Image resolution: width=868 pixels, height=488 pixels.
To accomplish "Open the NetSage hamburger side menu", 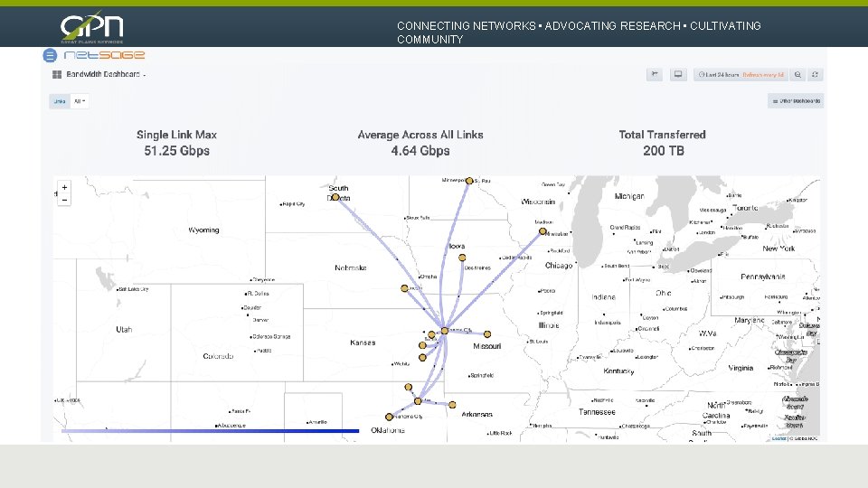I will tap(50, 55).
